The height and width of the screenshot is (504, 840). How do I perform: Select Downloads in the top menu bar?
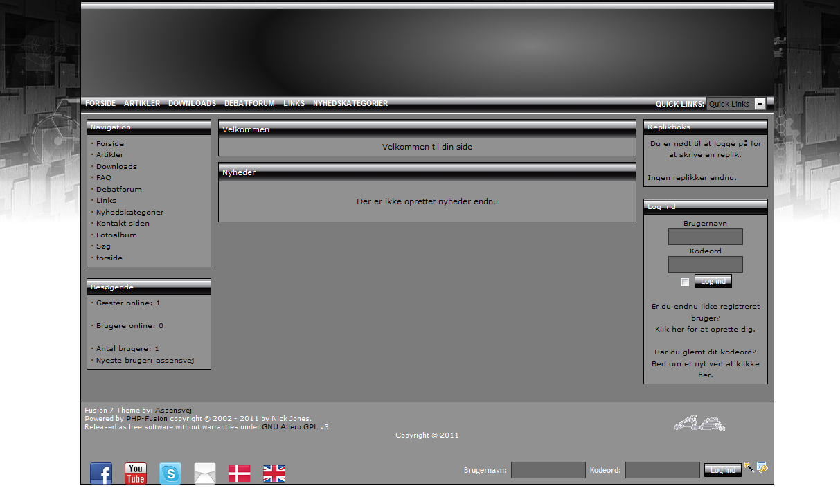tap(192, 104)
